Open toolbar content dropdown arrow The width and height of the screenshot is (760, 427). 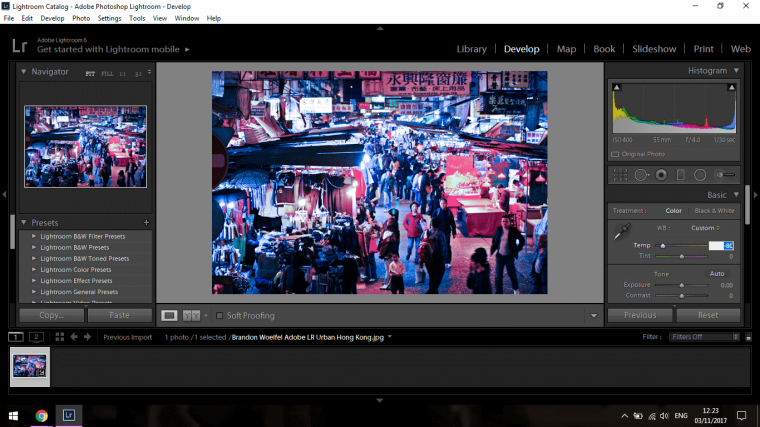[x=594, y=316]
